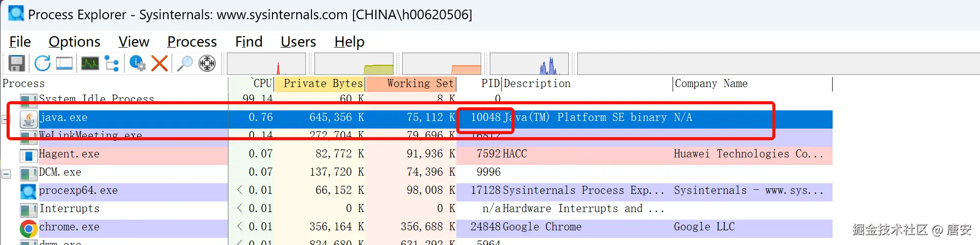Viewport: 980px width, 245px height.
Task: Click the CPU usage history mini graph
Action: [266, 64]
